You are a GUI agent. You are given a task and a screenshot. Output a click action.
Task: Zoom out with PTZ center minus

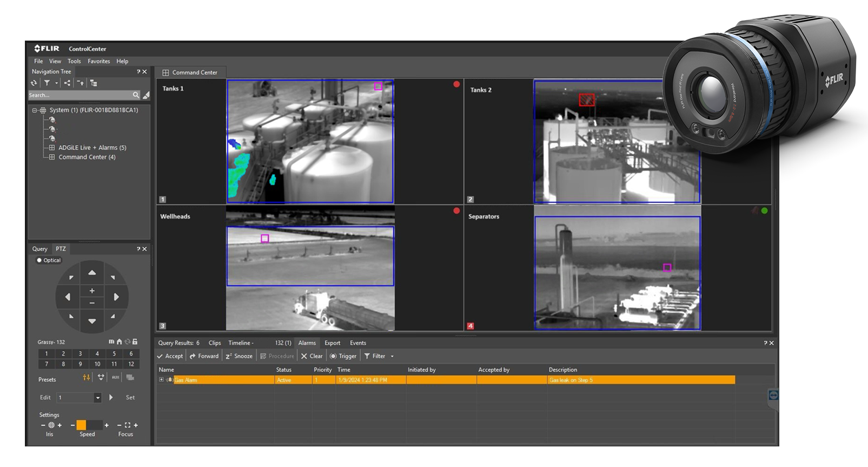click(x=92, y=303)
